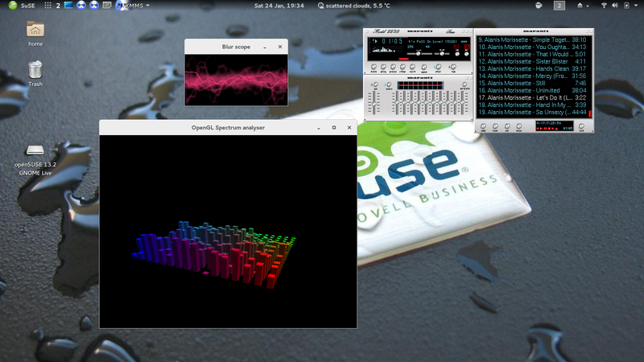Viewport: 644px width, 362px height.
Task: Click the openSUSE 13.2 GNOME Live drive icon
Action: 35,160
